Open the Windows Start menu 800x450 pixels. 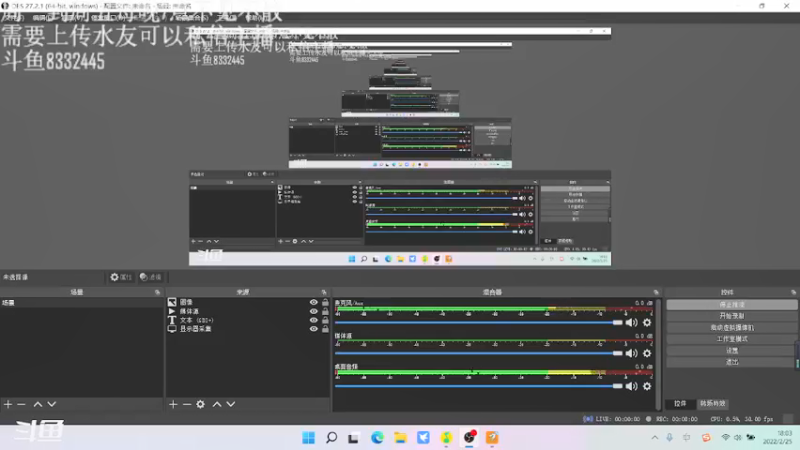pyautogui.click(x=309, y=438)
